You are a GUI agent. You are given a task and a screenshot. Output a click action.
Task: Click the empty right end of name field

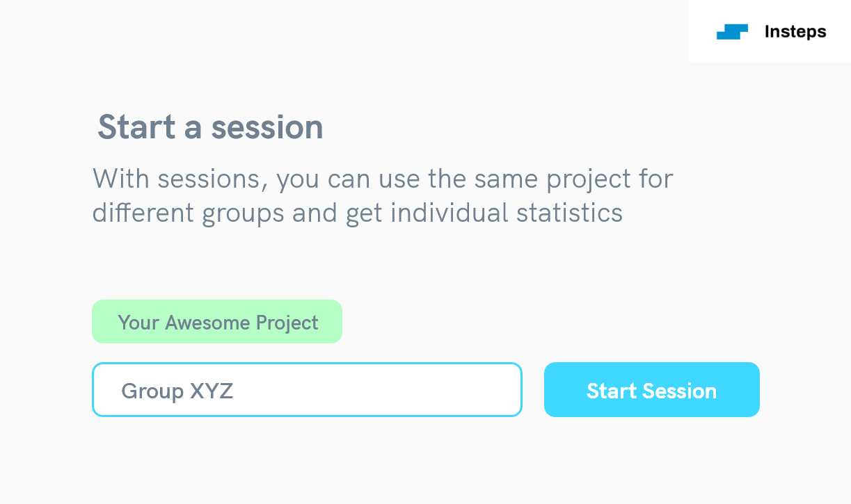473,390
